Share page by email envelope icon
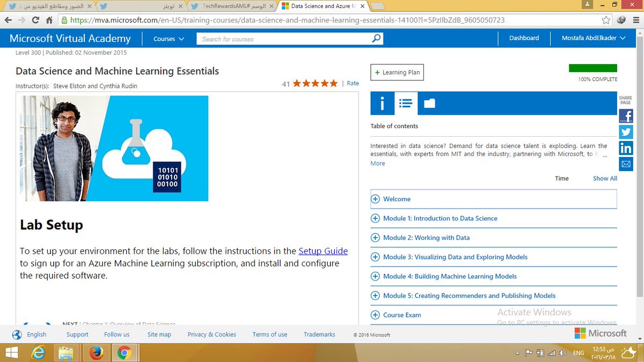Image resolution: width=644 pixels, height=362 pixels. tap(626, 164)
